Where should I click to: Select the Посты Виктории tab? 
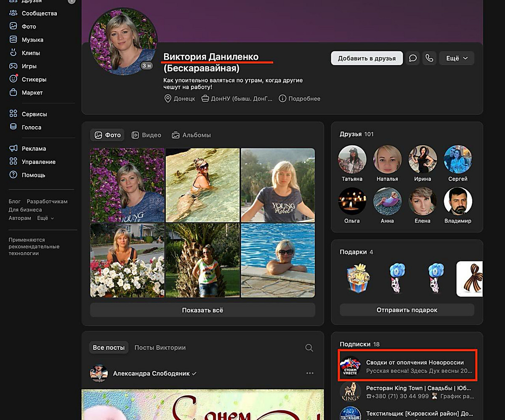click(160, 348)
